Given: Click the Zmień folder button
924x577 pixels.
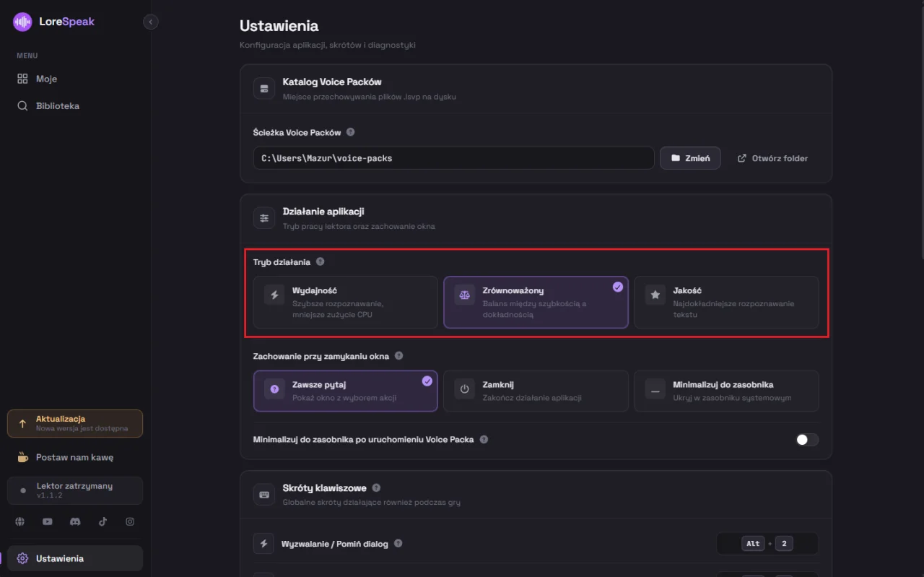Looking at the screenshot, I should tap(690, 158).
